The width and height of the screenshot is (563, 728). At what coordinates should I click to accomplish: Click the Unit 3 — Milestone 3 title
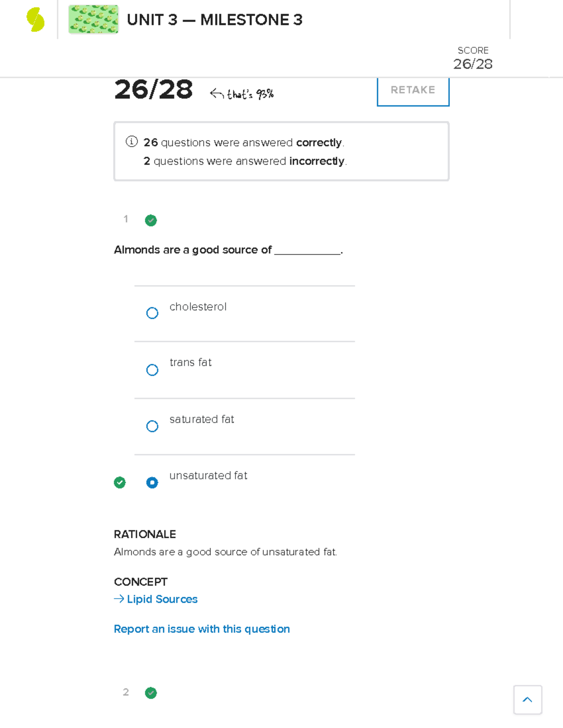coord(214,20)
